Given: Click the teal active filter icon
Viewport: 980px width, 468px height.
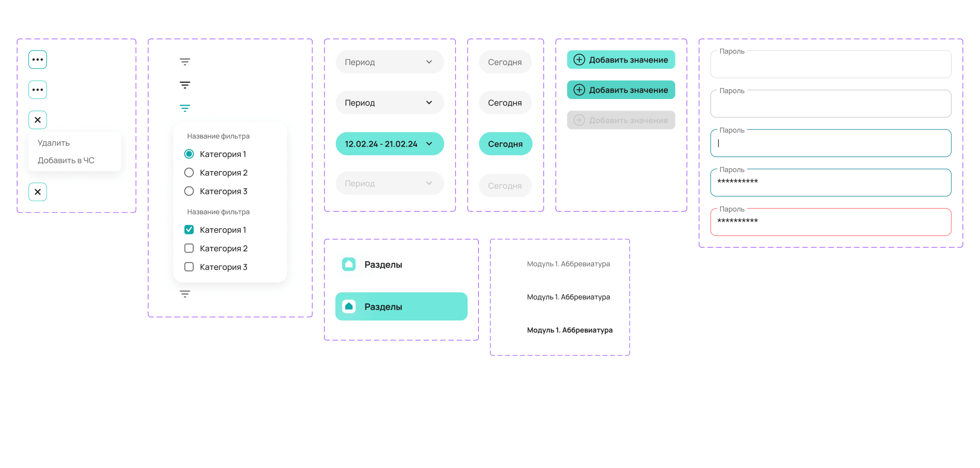Looking at the screenshot, I should 185,108.
